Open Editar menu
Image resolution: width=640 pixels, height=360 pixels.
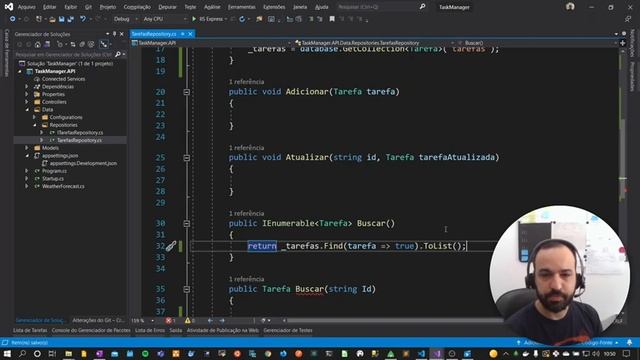[x=49, y=7]
